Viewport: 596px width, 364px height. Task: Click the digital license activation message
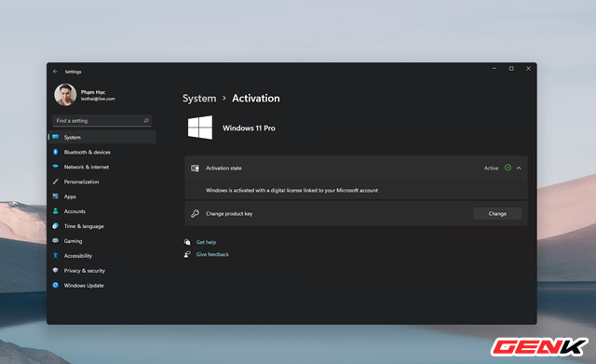coord(291,190)
